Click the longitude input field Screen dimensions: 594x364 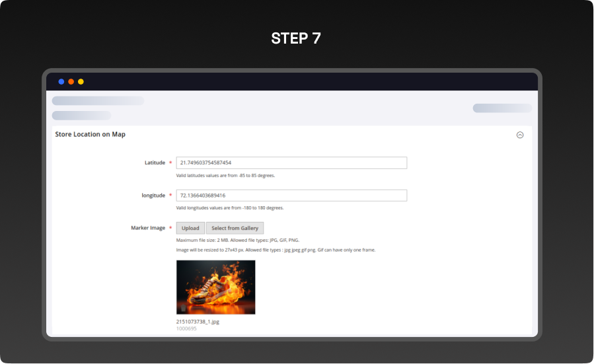[291, 196]
